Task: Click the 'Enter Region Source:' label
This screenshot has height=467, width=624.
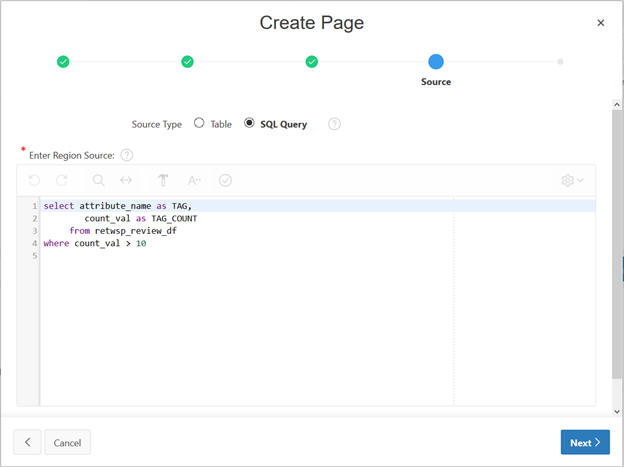Action: click(72, 155)
